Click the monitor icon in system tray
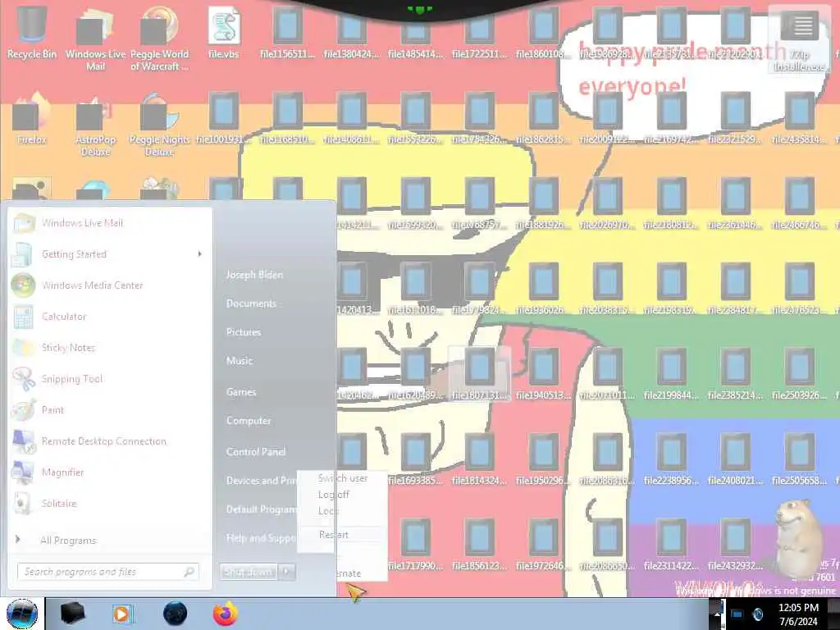The image size is (840, 630). click(737, 614)
